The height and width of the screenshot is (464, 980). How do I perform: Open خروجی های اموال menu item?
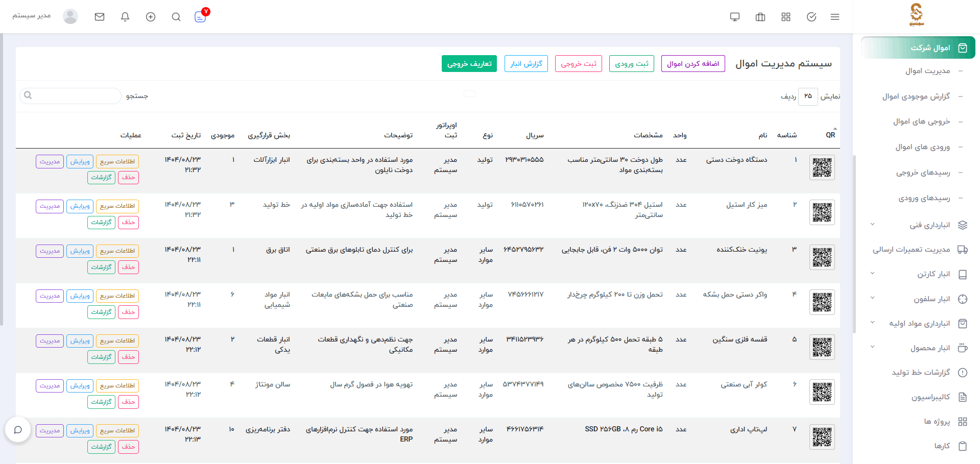(x=921, y=121)
